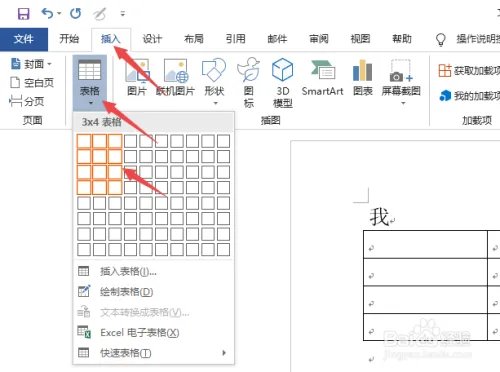Select the bottom-right cell of the table grid

click(x=223, y=250)
